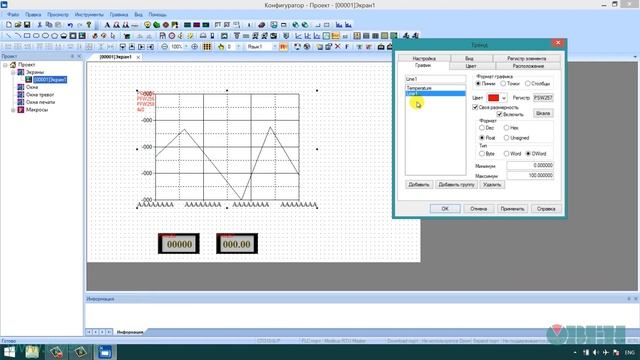Click the Добавить button
The height and width of the screenshot is (360, 640).
click(x=419, y=184)
